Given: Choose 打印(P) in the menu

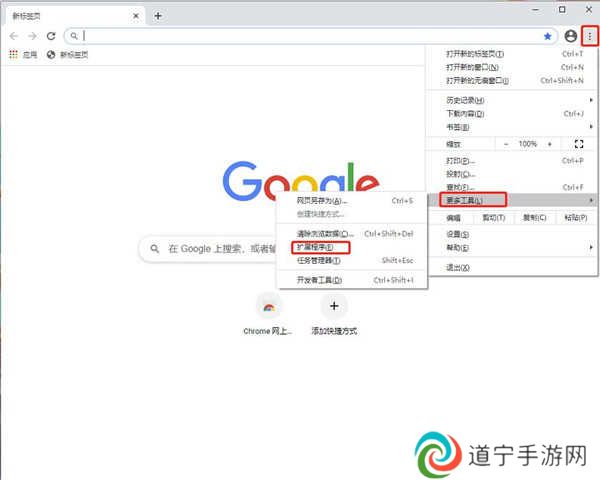Looking at the screenshot, I should tap(513, 161).
